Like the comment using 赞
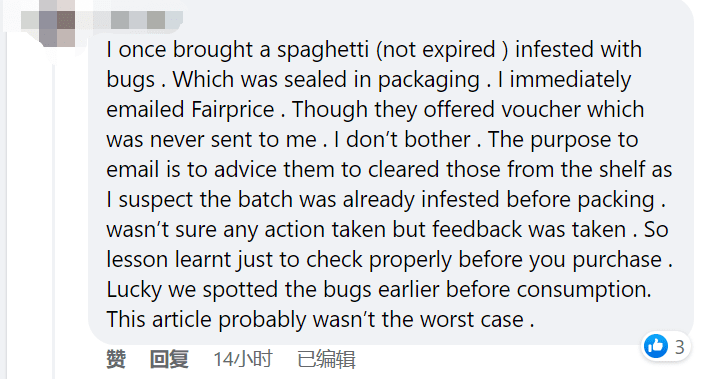The height and width of the screenshot is (379, 728). click(116, 359)
